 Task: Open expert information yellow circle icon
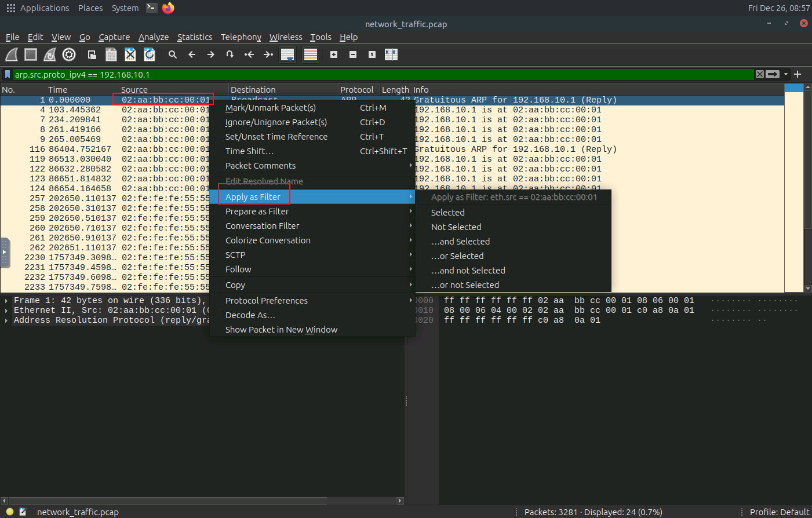[x=10, y=512]
